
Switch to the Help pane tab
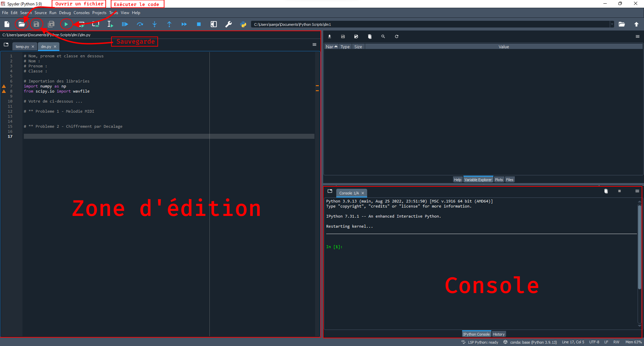(457, 180)
